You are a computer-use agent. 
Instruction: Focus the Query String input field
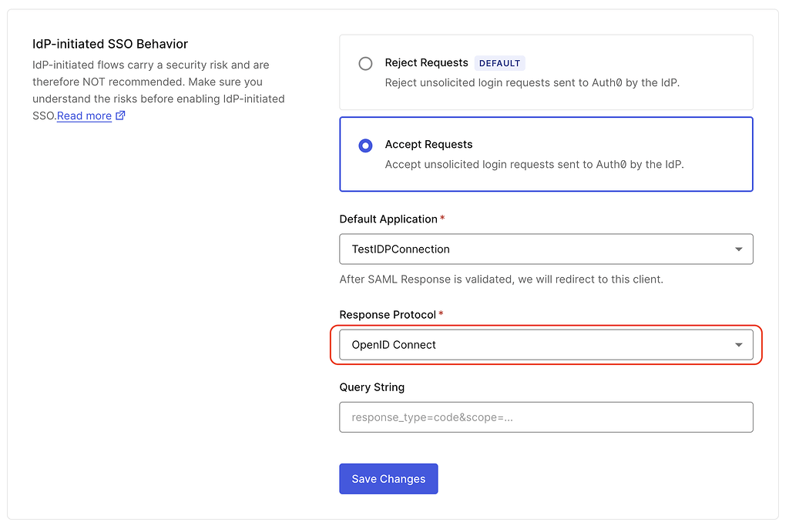(x=546, y=417)
